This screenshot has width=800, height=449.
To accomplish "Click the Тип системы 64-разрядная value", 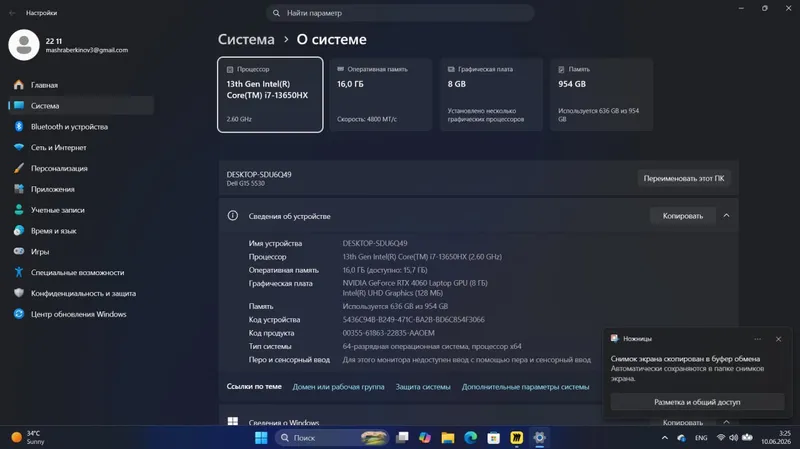I will tap(432, 346).
